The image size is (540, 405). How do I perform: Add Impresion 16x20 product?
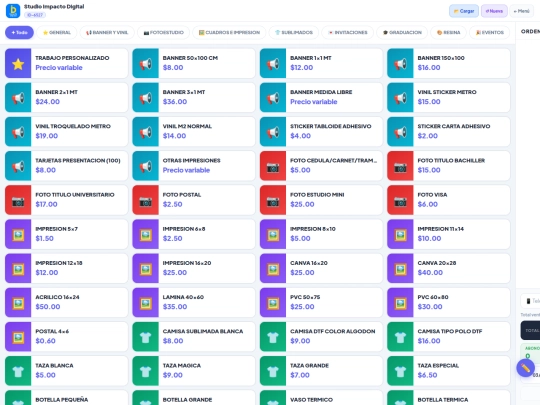click(x=194, y=268)
